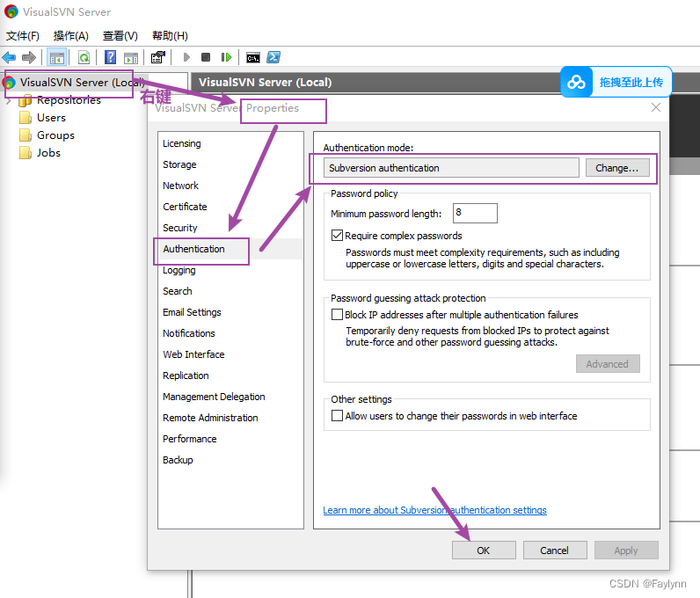Click the Minimum password length field
This screenshot has width=700, height=598.
[475, 213]
